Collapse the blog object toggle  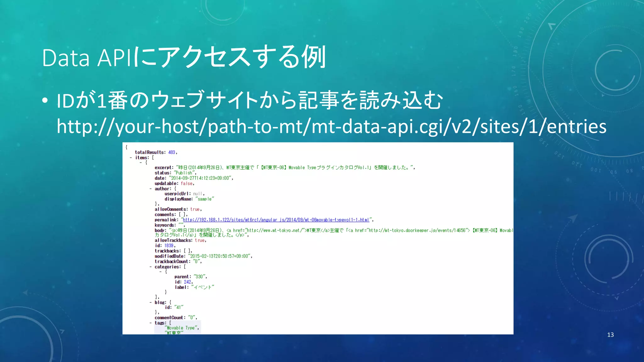(x=151, y=302)
